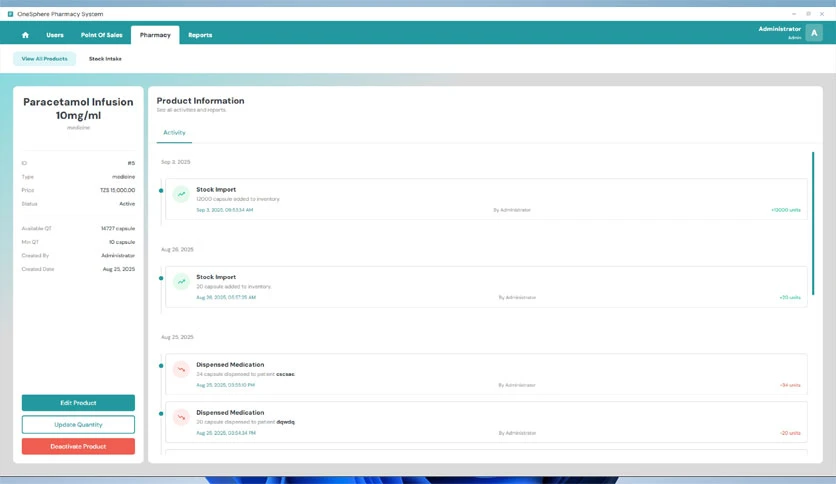Image resolution: width=836 pixels, height=484 pixels.
Task: Select the Pharmacy tab
Action: pyautogui.click(x=155, y=35)
